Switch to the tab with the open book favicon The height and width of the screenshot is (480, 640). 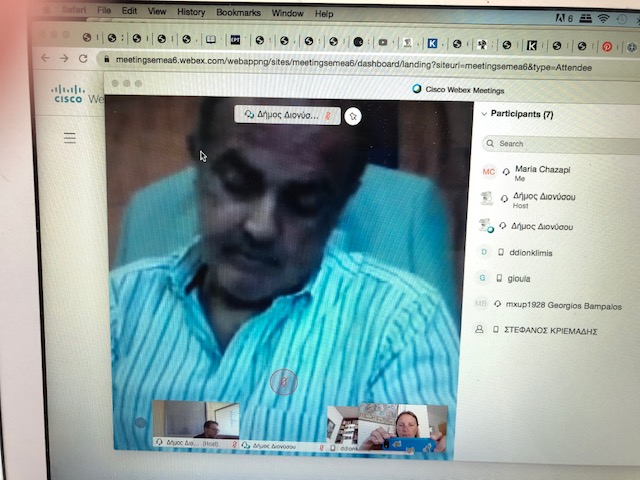211,40
